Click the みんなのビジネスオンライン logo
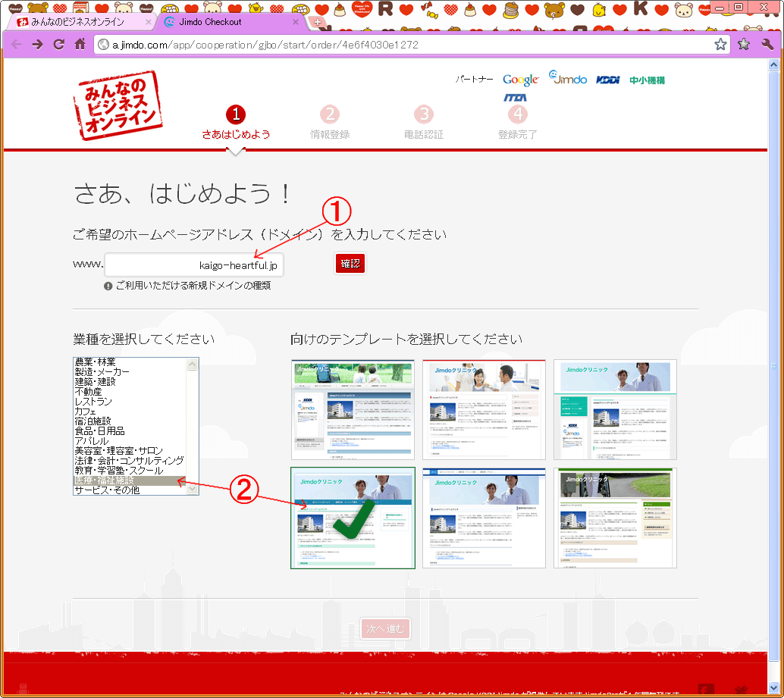 (x=118, y=105)
